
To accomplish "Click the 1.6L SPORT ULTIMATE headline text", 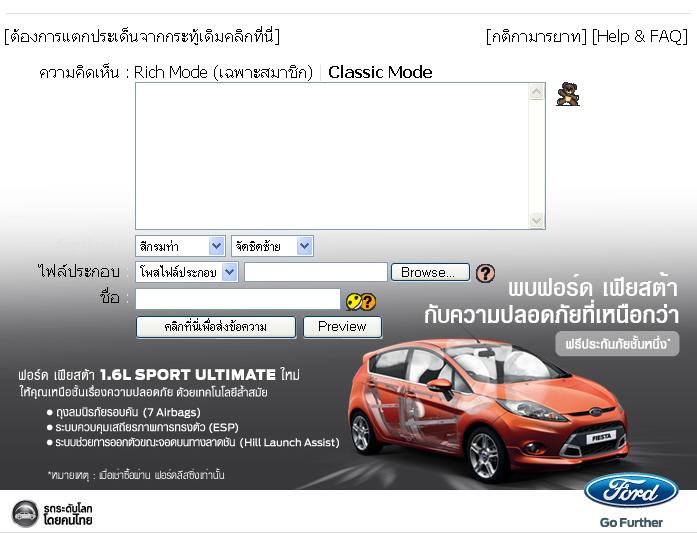I will (x=188, y=375).
